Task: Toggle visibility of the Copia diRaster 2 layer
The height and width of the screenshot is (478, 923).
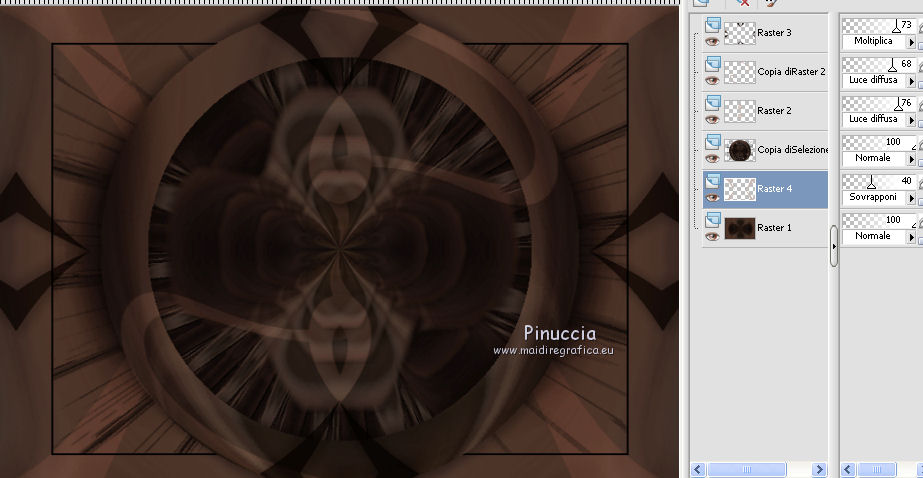Action: [712, 80]
